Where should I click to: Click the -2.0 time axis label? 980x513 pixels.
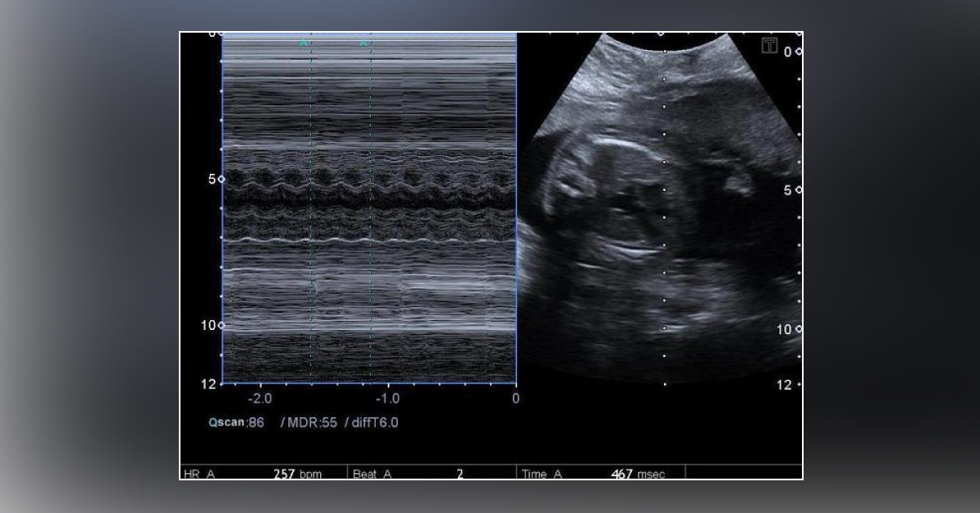[x=260, y=399]
